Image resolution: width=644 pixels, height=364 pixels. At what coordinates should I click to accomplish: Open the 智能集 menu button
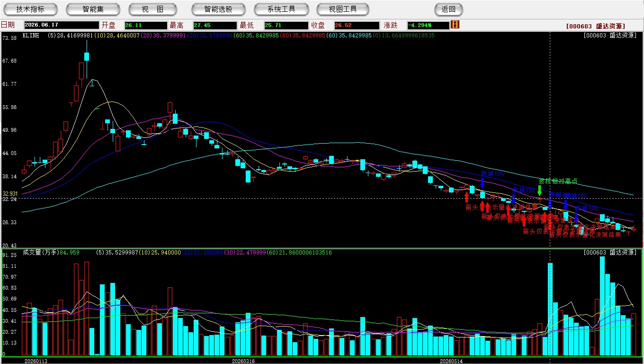pyautogui.click(x=93, y=9)
